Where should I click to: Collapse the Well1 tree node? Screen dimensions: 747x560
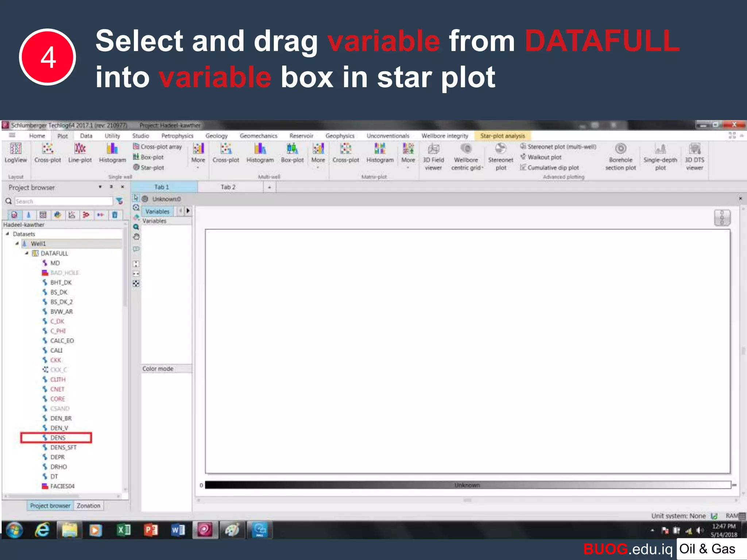[17, 244]
